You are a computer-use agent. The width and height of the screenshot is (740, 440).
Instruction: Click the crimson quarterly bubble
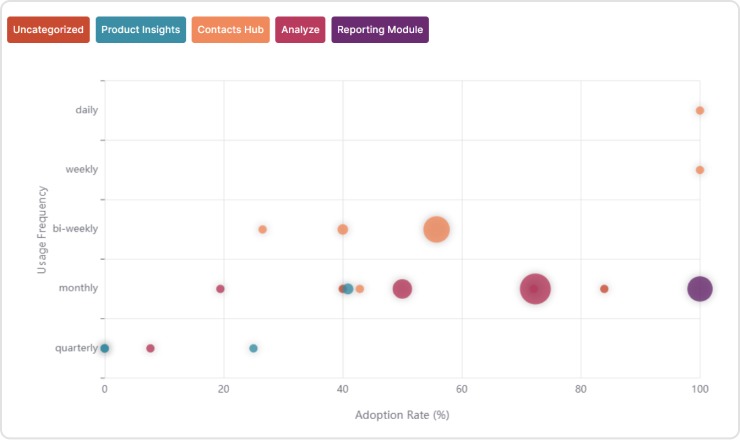(x=150, y=348)
